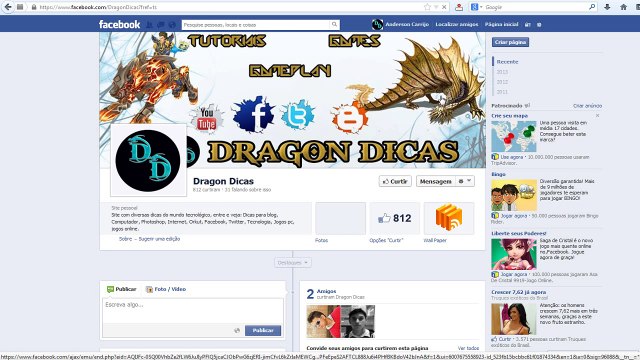Jump to 2012 in timeline navigator

pos(502,82)
